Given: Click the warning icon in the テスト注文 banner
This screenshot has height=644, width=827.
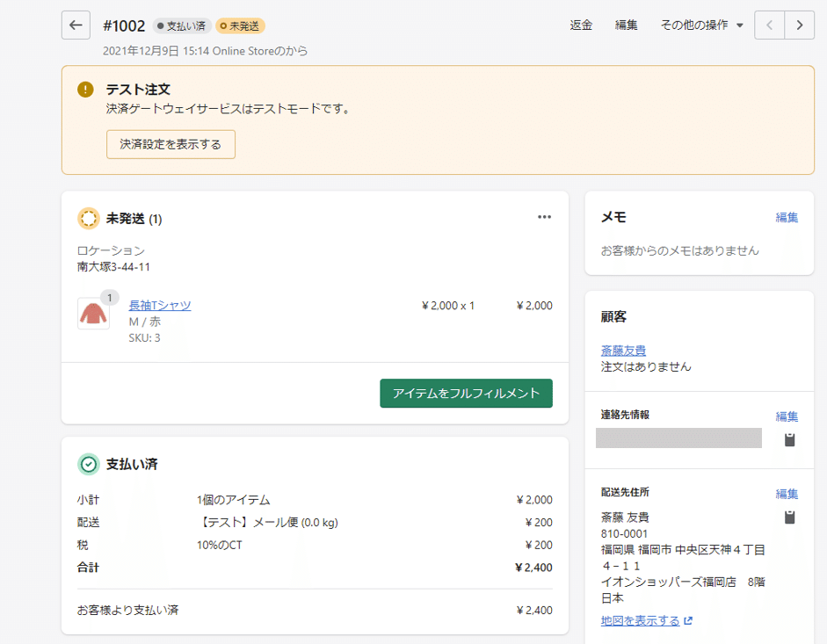Looking at the screenshot, I should [84, 89].
